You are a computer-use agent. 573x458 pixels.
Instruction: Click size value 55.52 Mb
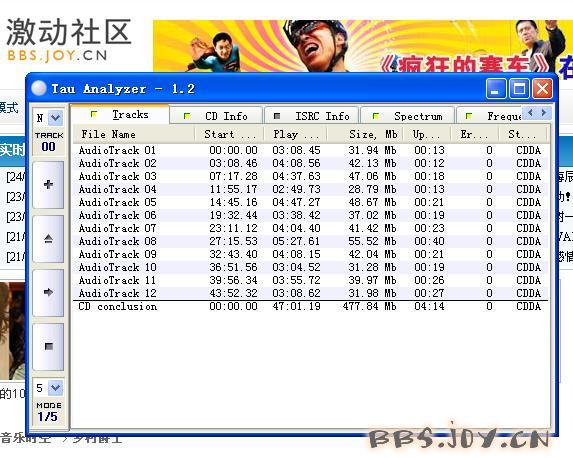[372, 241]
